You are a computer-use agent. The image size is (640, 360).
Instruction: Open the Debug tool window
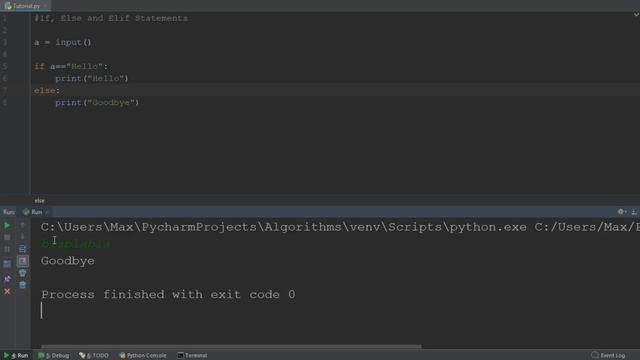click(53, 356)
